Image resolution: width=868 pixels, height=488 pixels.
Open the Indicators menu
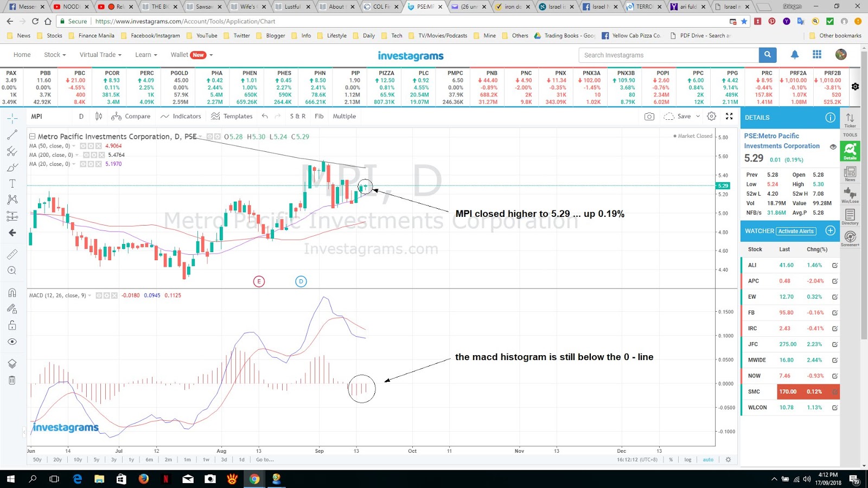pos(181,116)
